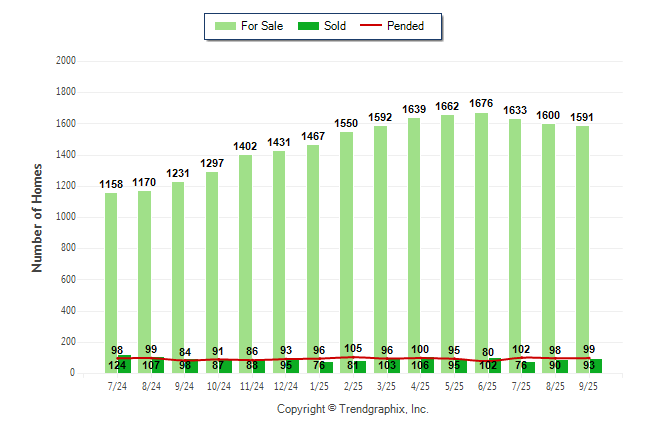The image size is (646, 434).
Task: Click the For Sale legend color swatch
Action: point(224,26)
